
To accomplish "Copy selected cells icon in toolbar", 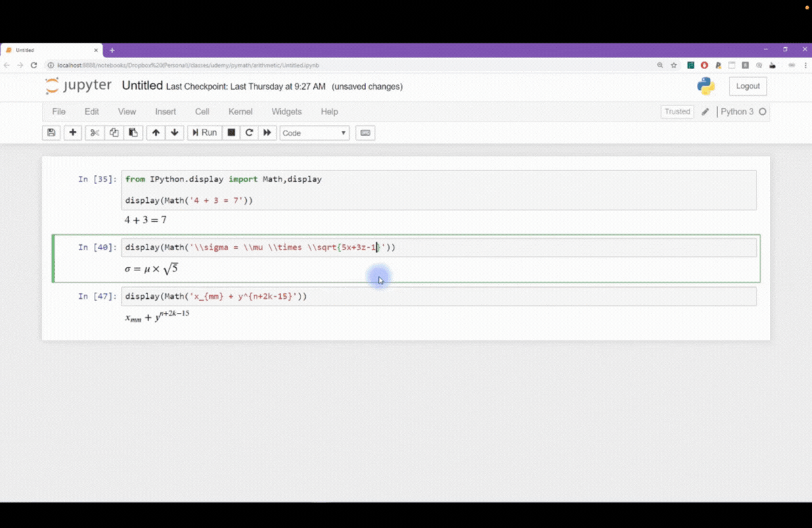I will 114,133.
